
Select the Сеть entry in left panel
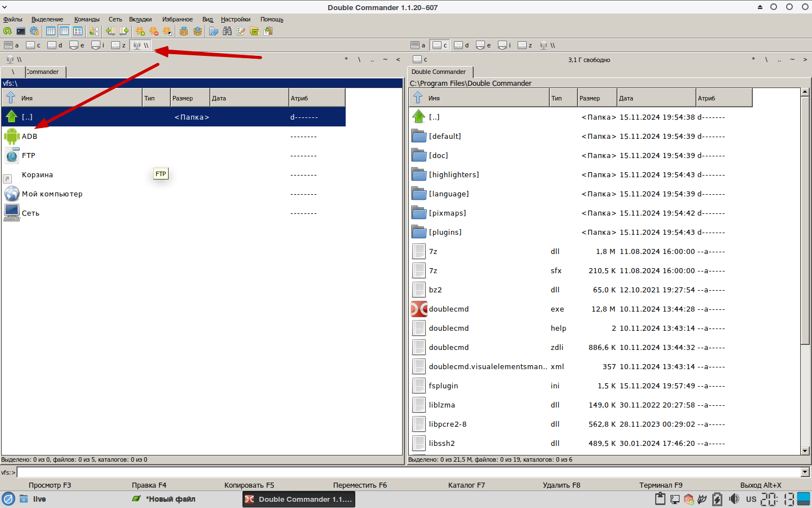[x=174, y=213]
